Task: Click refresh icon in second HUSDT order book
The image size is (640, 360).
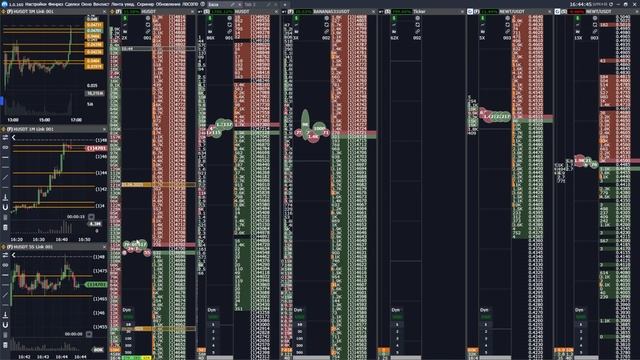Action: coord(230,25)
